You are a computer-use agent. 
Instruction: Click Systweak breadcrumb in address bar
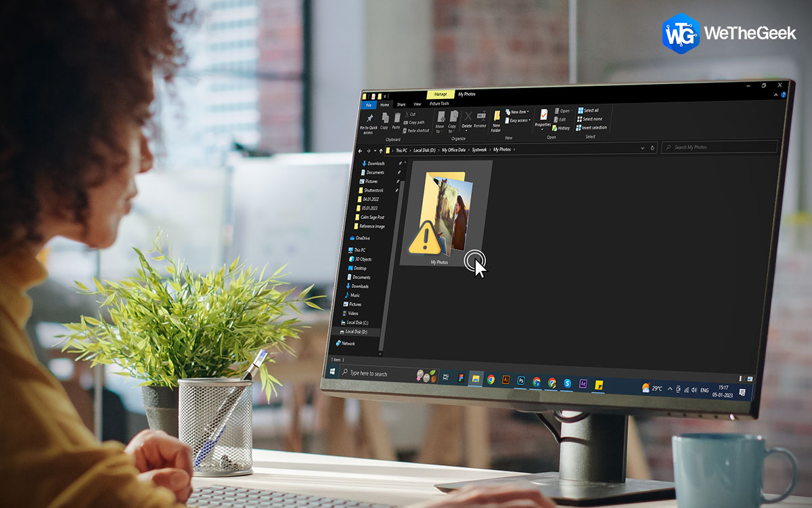coord(480,149)
